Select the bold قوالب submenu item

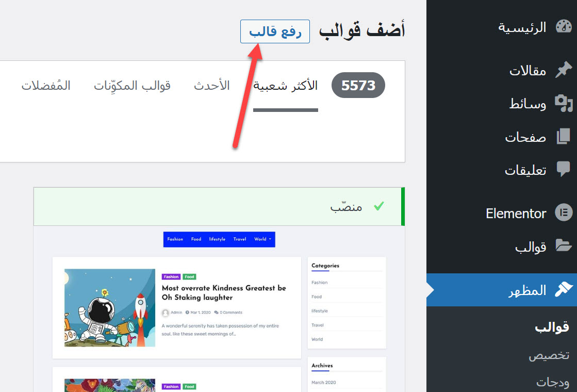click(x=551, y=328)
